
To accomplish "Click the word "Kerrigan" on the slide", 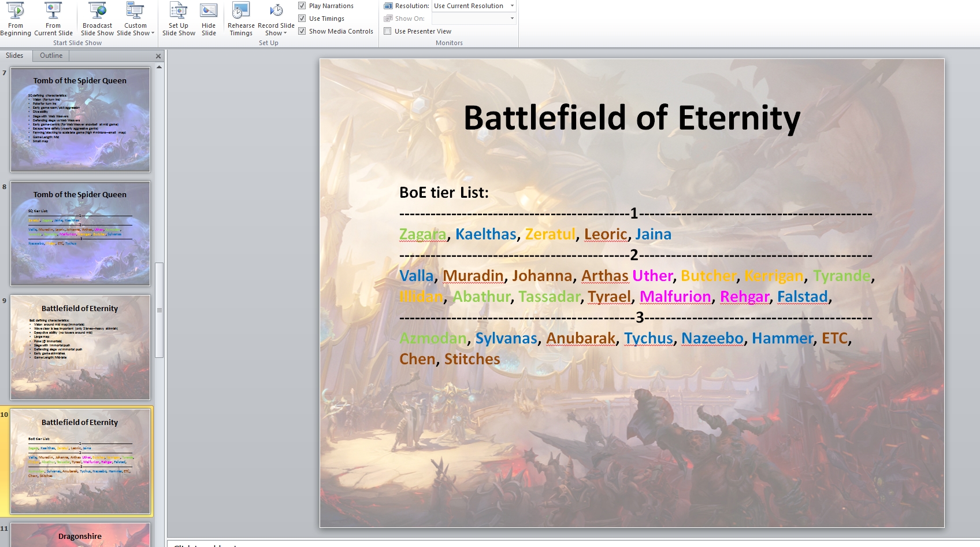I will click(x=774, y=276).
